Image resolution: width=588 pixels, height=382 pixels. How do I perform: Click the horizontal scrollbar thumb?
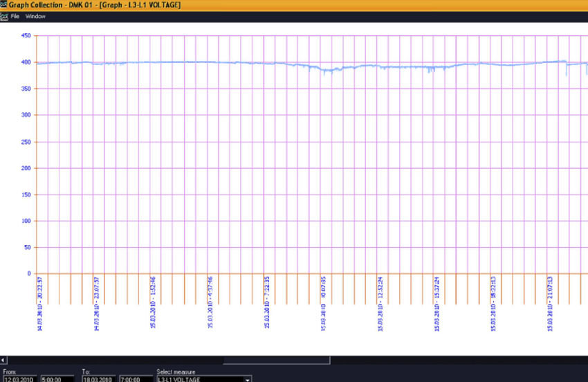pos(277,361)
